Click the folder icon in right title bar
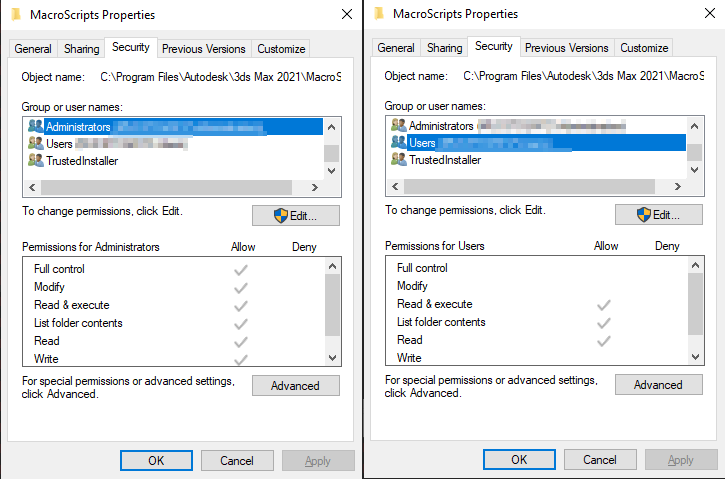 [378, 15]
